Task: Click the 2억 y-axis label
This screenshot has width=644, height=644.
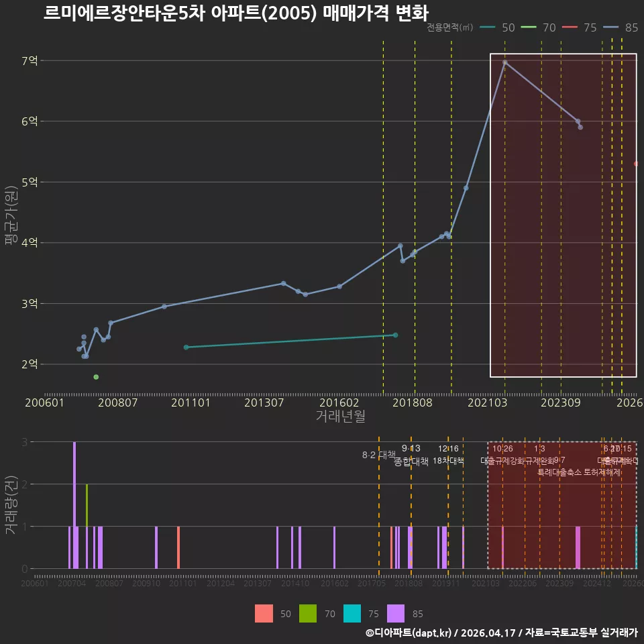Action: tap(30, 364)
